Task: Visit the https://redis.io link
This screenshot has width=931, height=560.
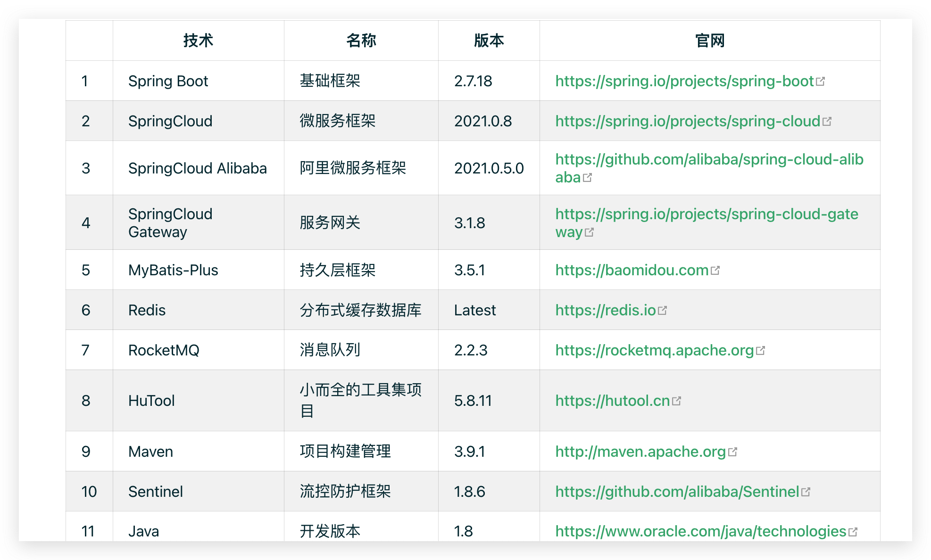Action: click(x=605, y=310)
